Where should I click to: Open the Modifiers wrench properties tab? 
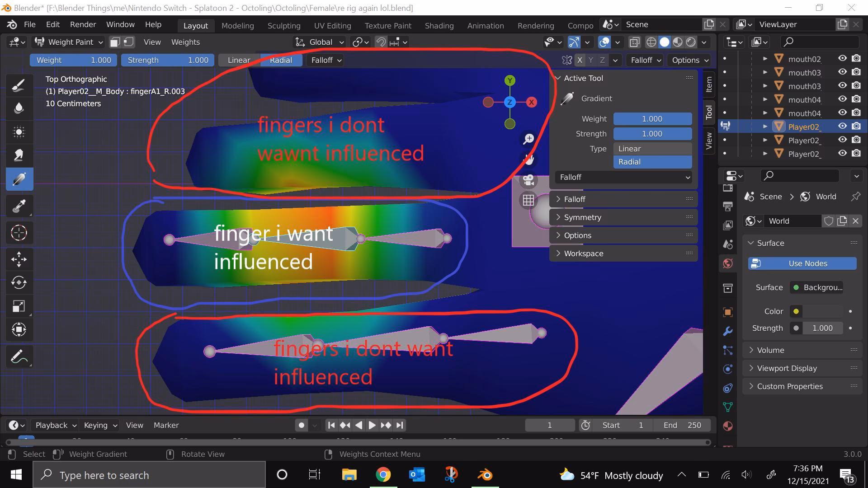coord(728,331)
